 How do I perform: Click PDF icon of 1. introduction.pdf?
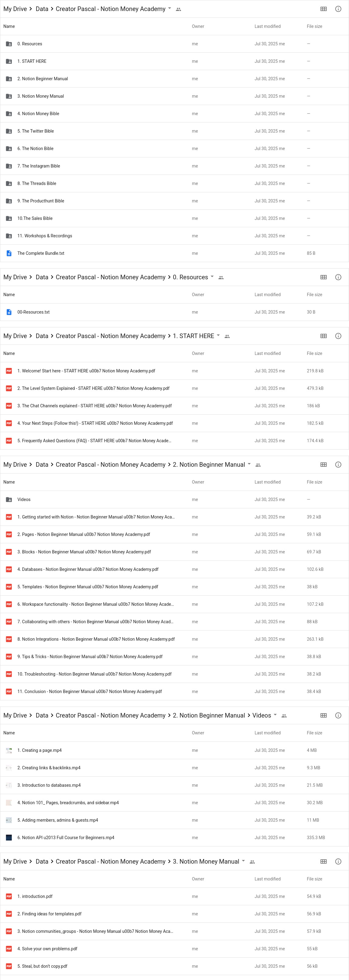tap(9, 897)
